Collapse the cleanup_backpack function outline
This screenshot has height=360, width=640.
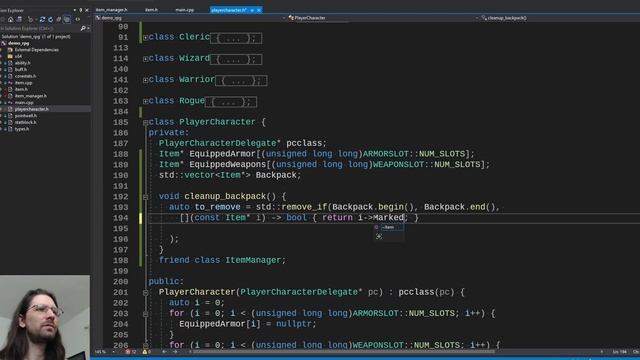click(145, 197)
